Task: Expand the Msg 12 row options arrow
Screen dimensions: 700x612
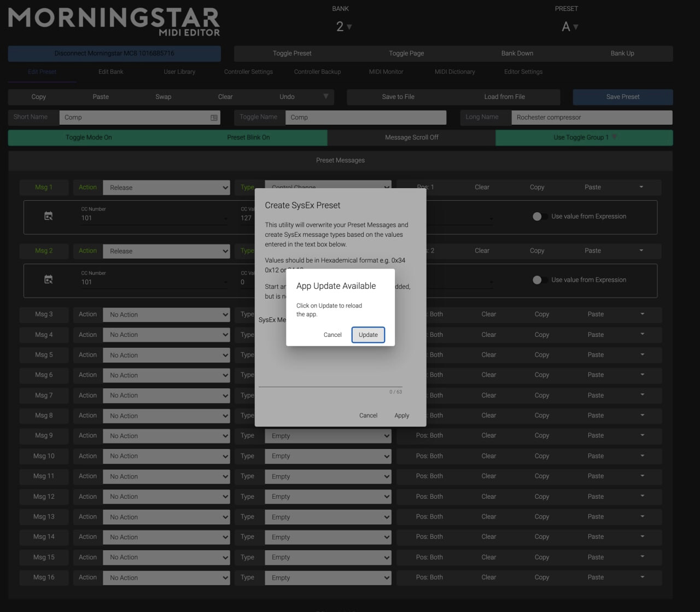Action: point(643,496)
